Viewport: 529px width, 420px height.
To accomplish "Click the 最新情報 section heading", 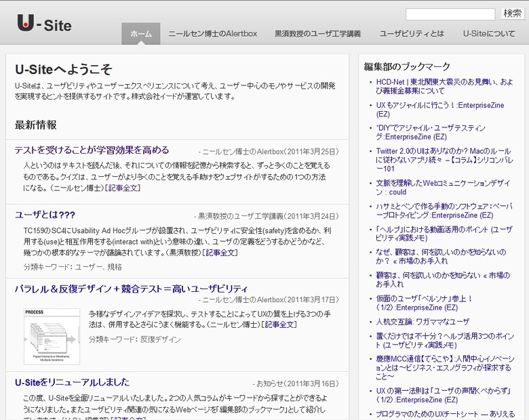I will coord(36,125).
